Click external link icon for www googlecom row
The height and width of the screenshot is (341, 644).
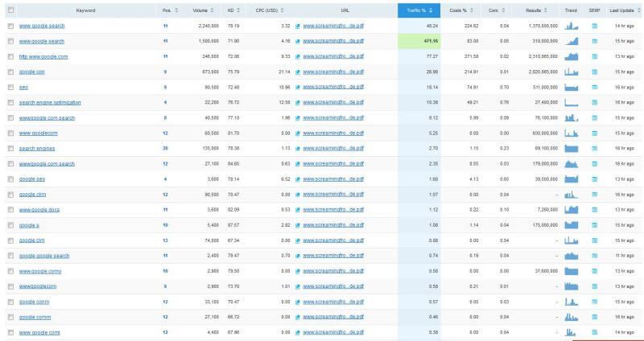coord(298,134)
